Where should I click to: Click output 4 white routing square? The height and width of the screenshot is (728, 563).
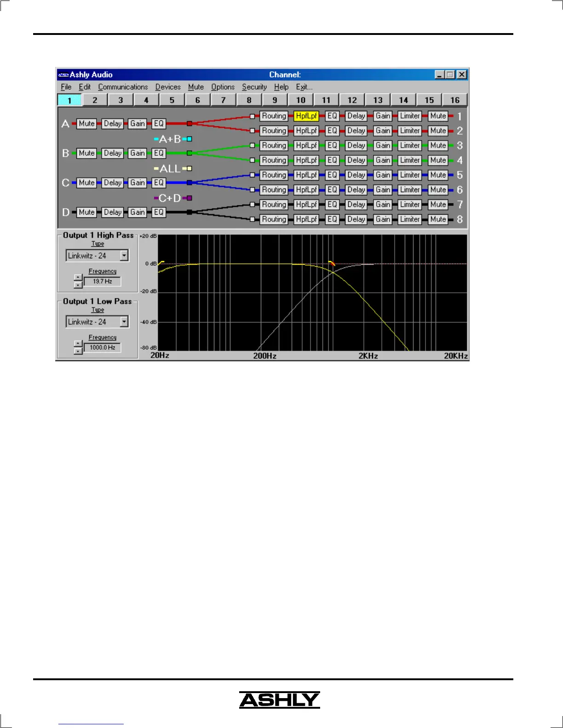pyautogui.click(x=252, y=160)
